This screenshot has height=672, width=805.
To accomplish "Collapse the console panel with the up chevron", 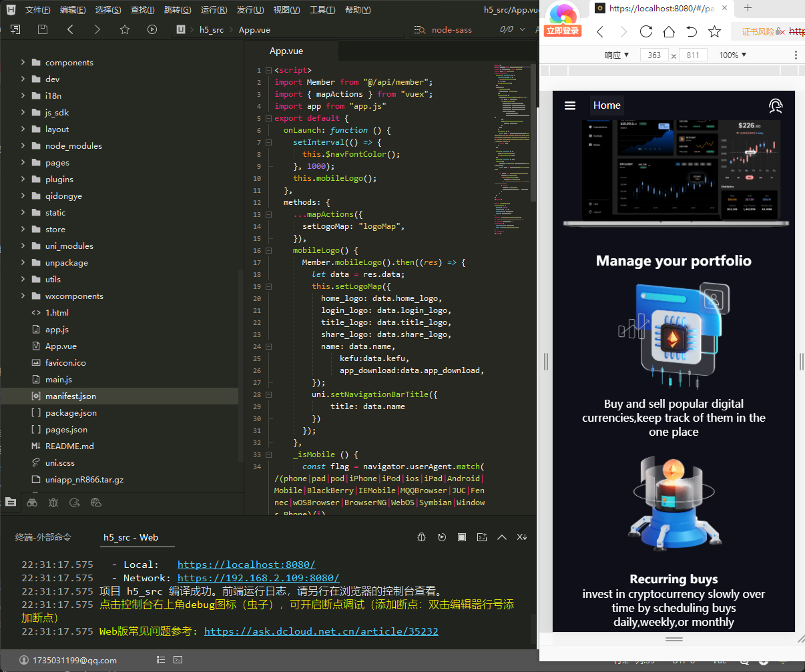I will (x=502, y=537).
